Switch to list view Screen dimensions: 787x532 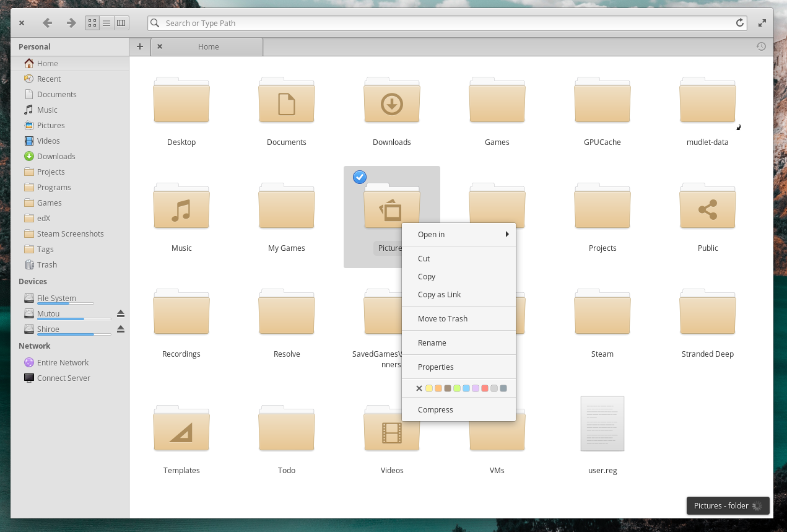pos(107,23)
